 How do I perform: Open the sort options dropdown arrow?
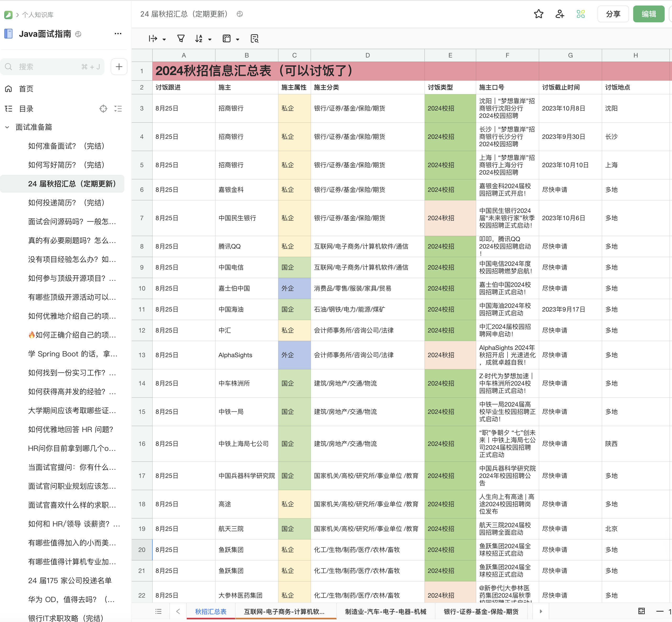[210, 39]
